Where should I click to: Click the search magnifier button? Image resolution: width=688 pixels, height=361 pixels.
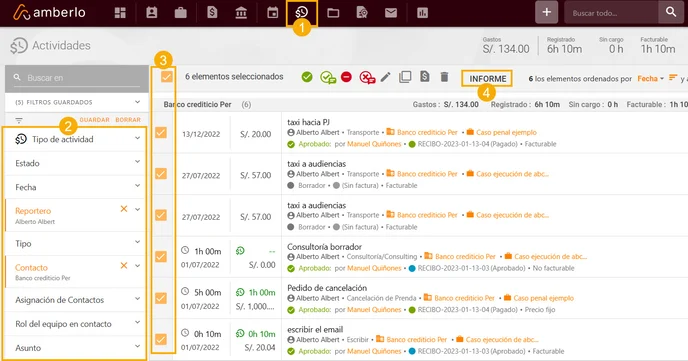[x=670, y=12]
